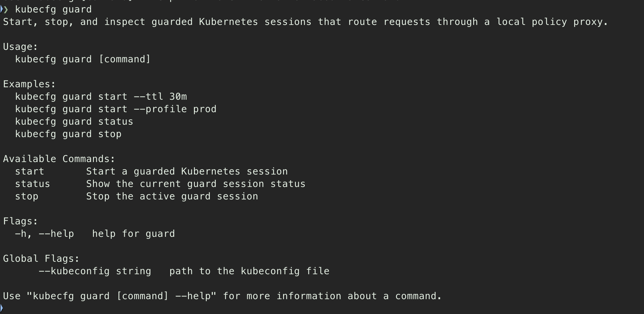Select the example 'kubecfg guard start --ttl 30m'
Image resolution: width=644 pixels, height=314 pixels.
click(x=101, y=97)
